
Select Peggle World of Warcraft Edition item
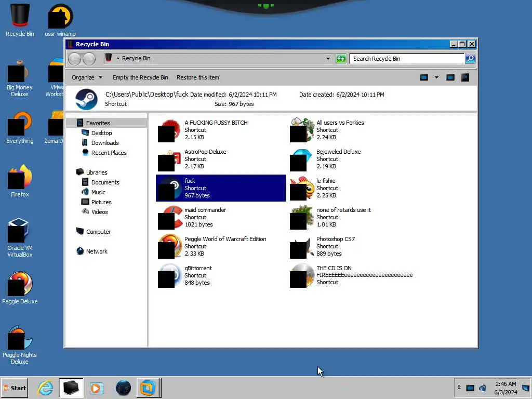[220, 246]
